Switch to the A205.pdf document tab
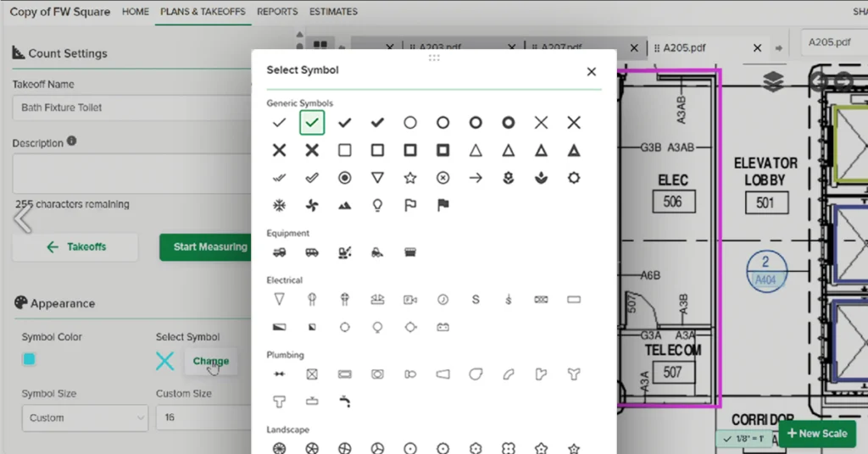The height and width of the screenshot is (454, 868). (x=684, y=48)
